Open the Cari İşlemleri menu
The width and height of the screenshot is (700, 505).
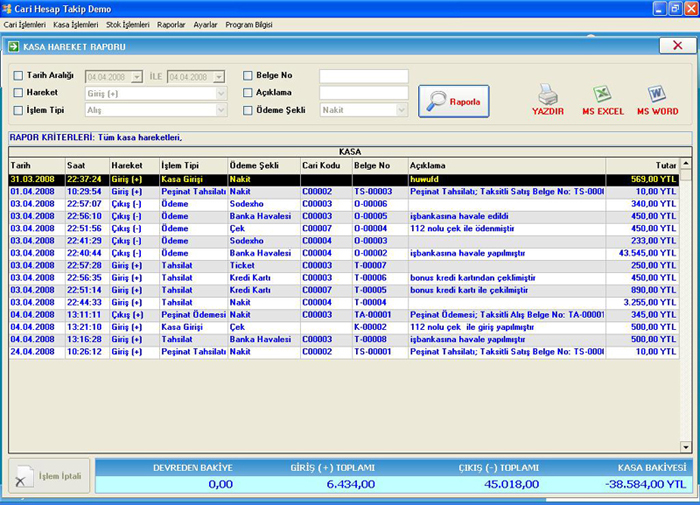point(25,23)
